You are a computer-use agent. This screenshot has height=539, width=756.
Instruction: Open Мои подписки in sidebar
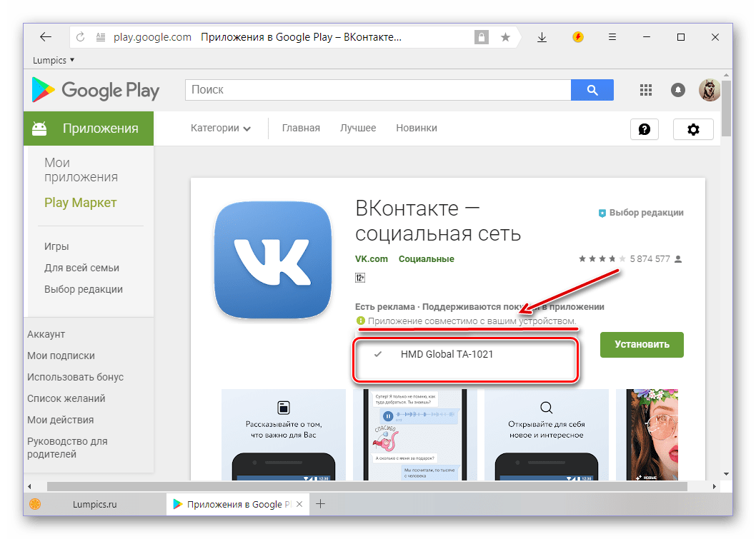[61, 356]
